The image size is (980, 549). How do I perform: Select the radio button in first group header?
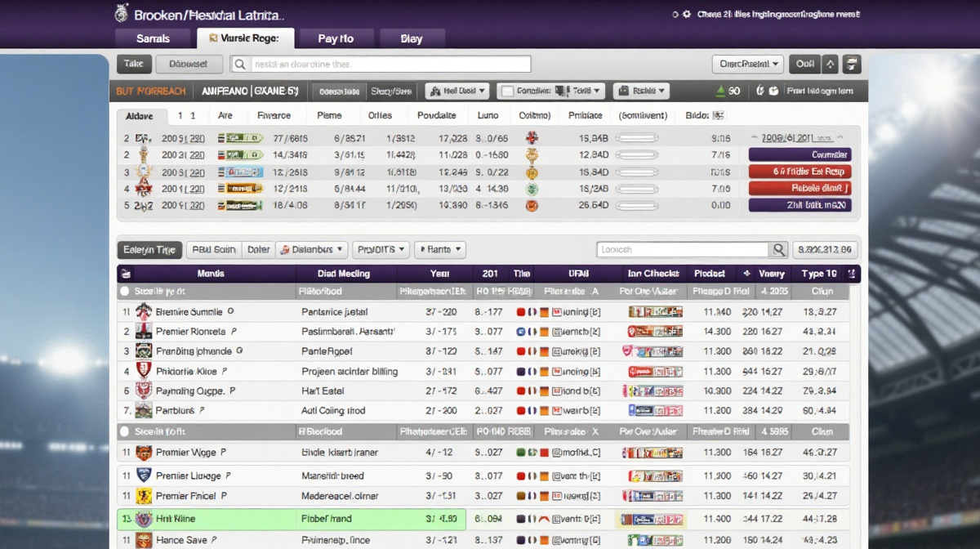click(125, 291)
